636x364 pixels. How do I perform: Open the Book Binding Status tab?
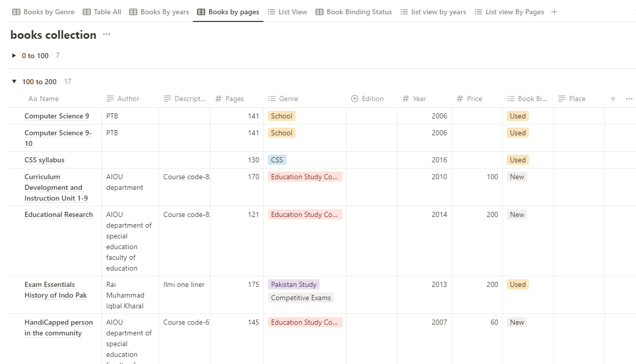[354, 12]
